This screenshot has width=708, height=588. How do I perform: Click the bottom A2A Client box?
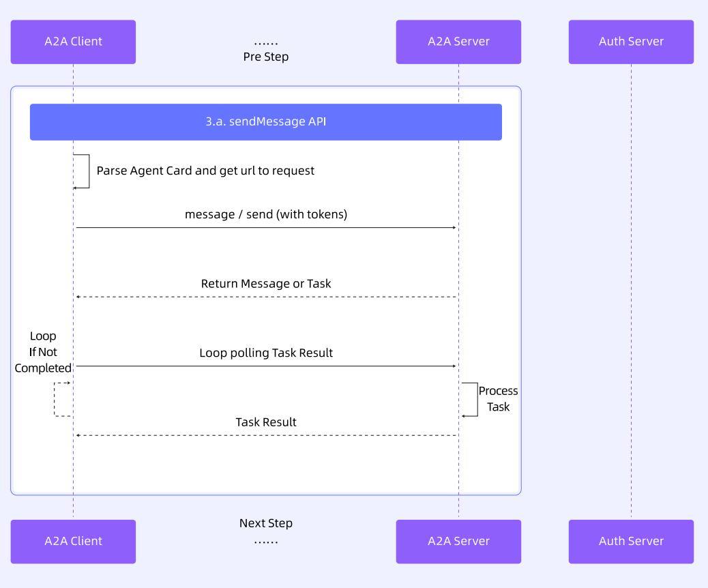73,542
